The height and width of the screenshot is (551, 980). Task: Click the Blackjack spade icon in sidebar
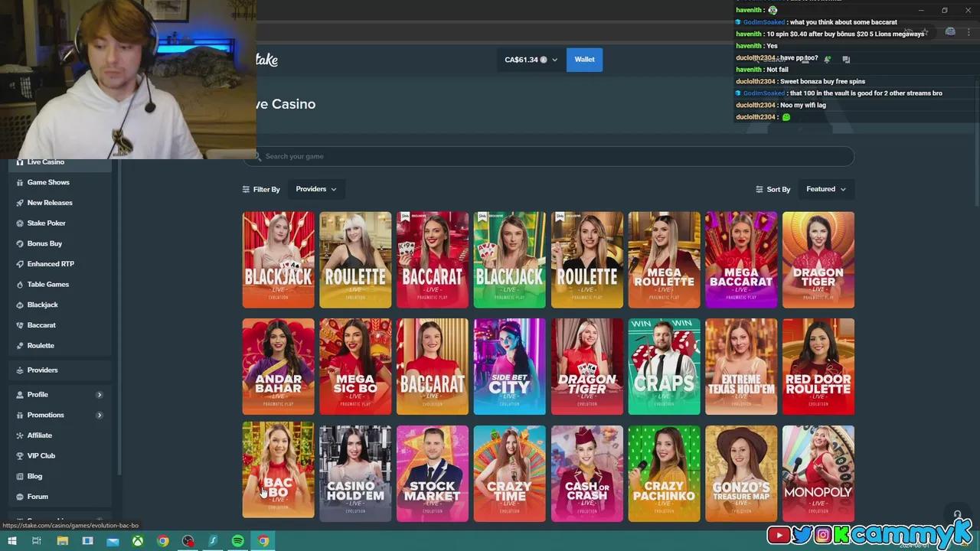pyautogui.click(x=20, y=305)
